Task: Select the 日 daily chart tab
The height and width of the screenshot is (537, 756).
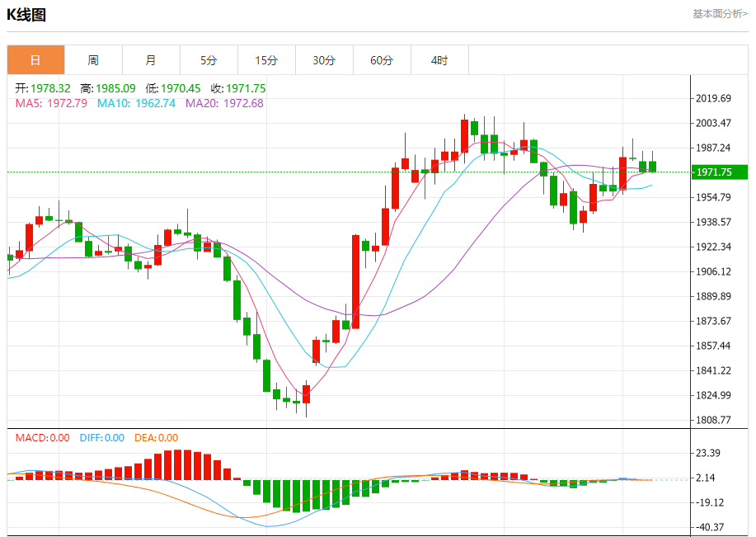Action: [35, 60]
